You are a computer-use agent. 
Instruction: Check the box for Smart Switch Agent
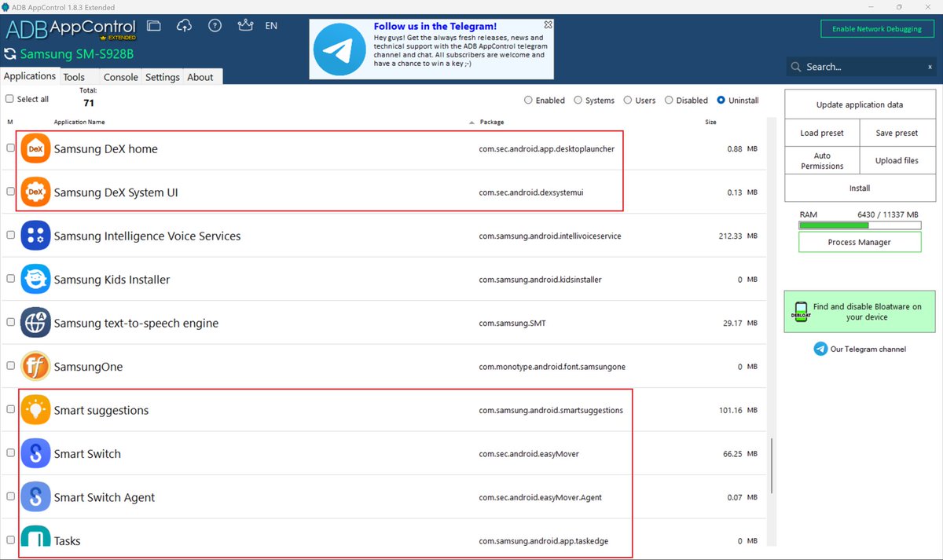click(x=10, y=496)
